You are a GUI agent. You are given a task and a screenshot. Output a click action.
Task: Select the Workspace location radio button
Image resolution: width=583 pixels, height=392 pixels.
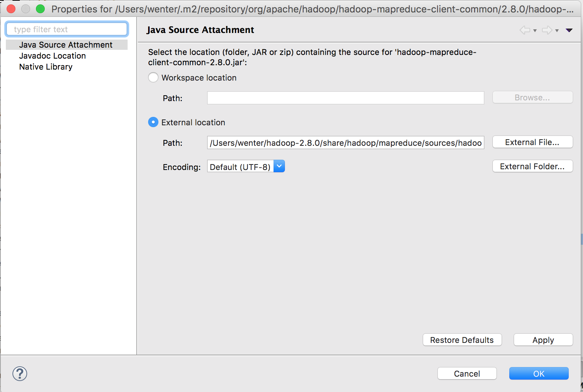(153, 78)
